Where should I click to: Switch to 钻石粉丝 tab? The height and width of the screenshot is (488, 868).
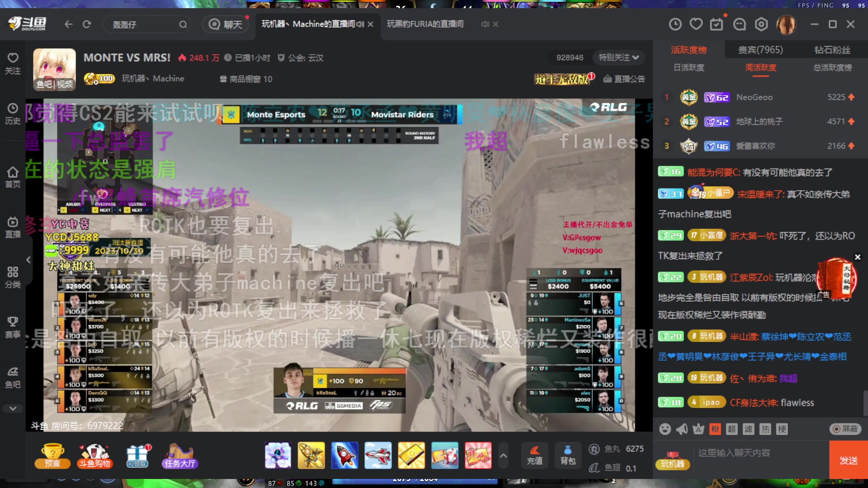click(832, 50)
